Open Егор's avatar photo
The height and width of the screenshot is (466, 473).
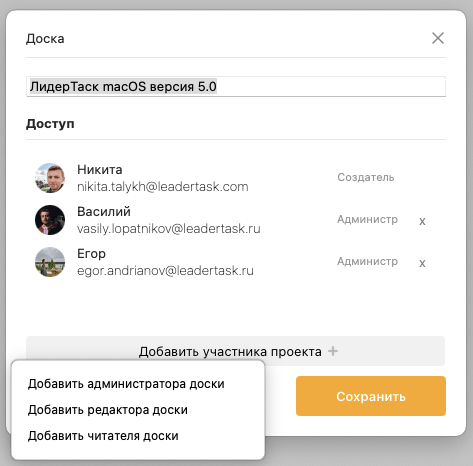[x=50, y=262]
